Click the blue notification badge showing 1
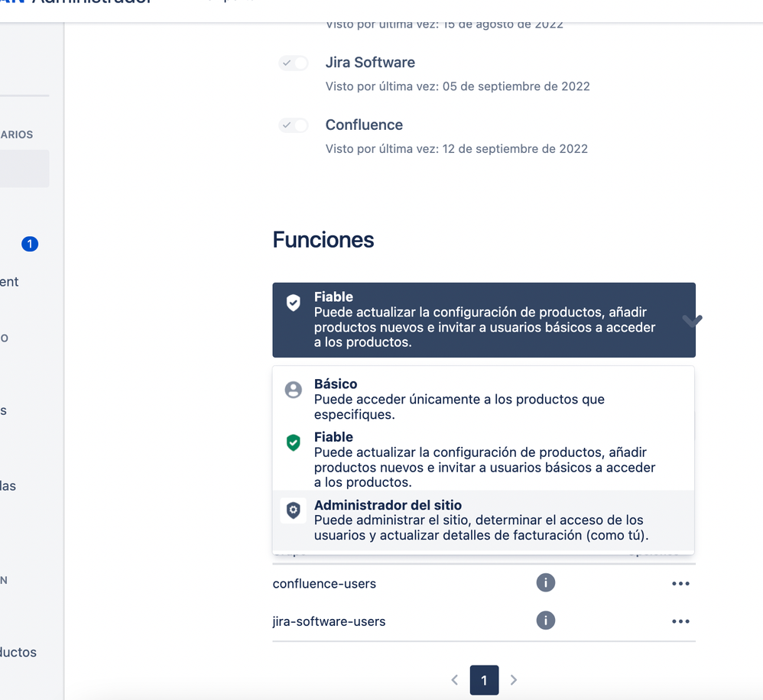The width and height of the screenshot is (763, 700). [x=30, y=244]
